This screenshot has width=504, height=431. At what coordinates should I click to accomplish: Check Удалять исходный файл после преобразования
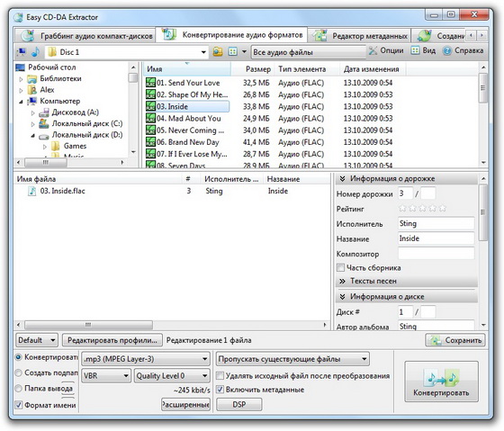(220, 376)
